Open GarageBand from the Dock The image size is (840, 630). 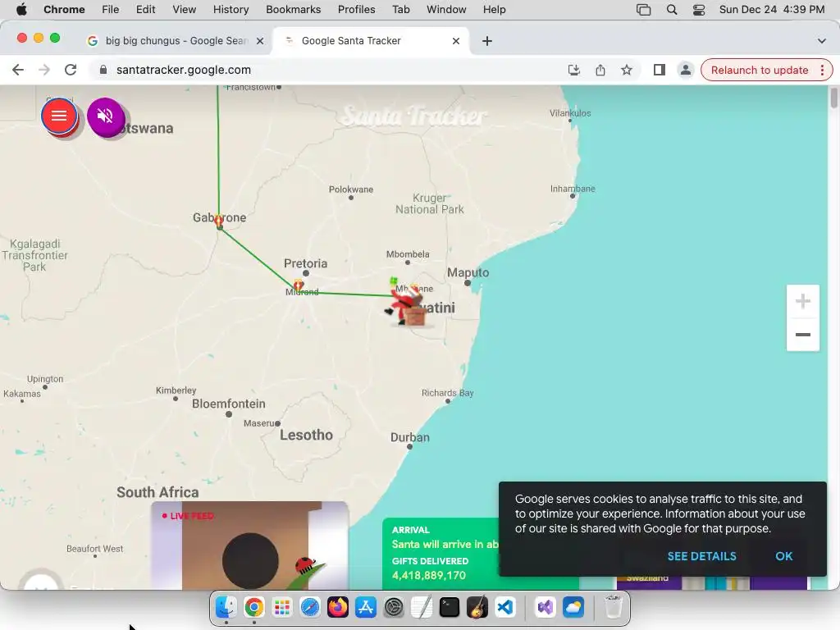click(x=477, y=608)
